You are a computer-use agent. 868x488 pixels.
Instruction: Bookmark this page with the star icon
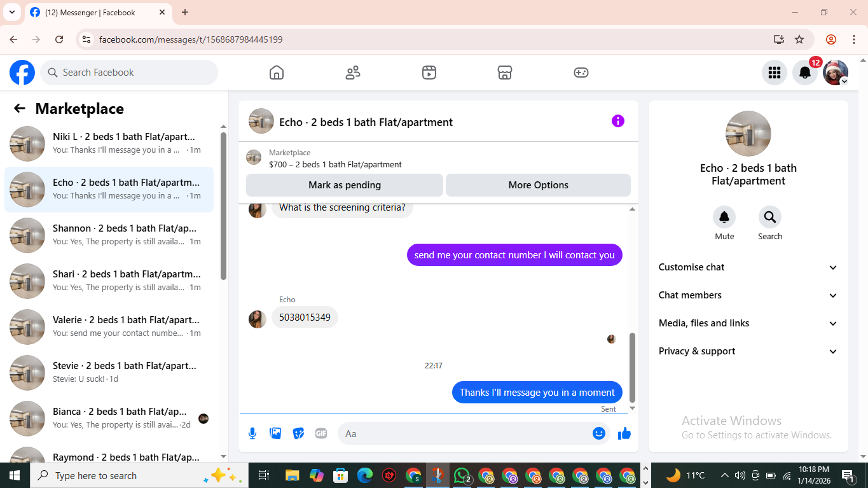click(x=799, y=39)
